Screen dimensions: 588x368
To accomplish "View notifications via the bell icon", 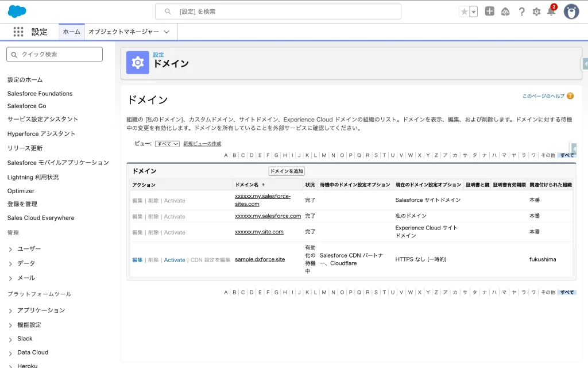I will point(551,11).
